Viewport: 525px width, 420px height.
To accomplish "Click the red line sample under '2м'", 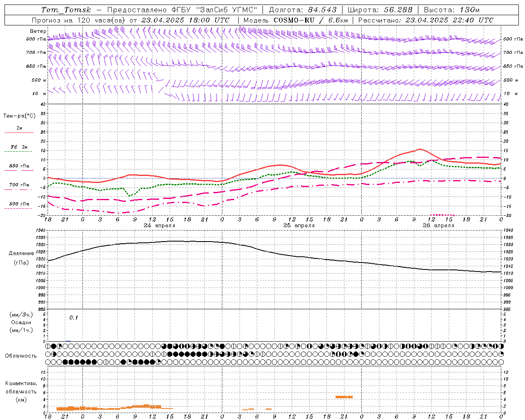I will click(19, 132).
